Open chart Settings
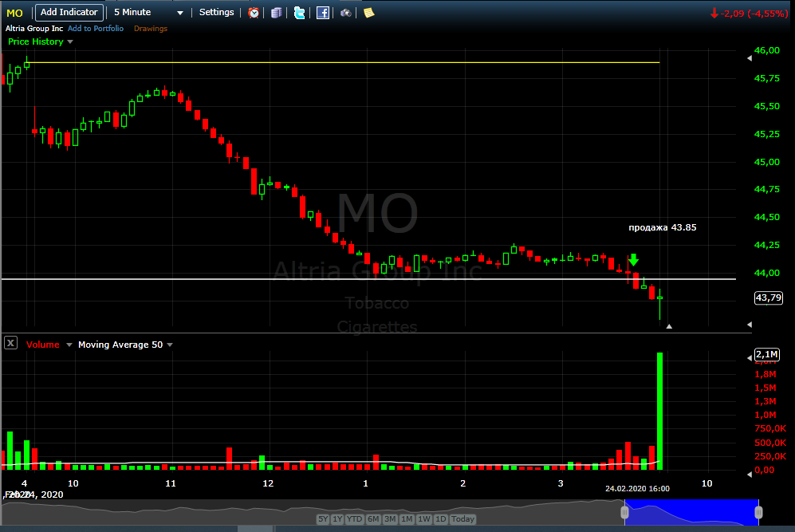The width and height of the screenshot is (795, 532). pos(217,12)
